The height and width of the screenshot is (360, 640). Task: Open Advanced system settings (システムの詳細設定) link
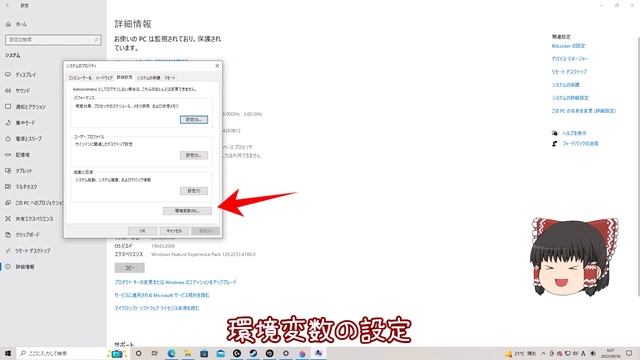[x=570, y=98]
